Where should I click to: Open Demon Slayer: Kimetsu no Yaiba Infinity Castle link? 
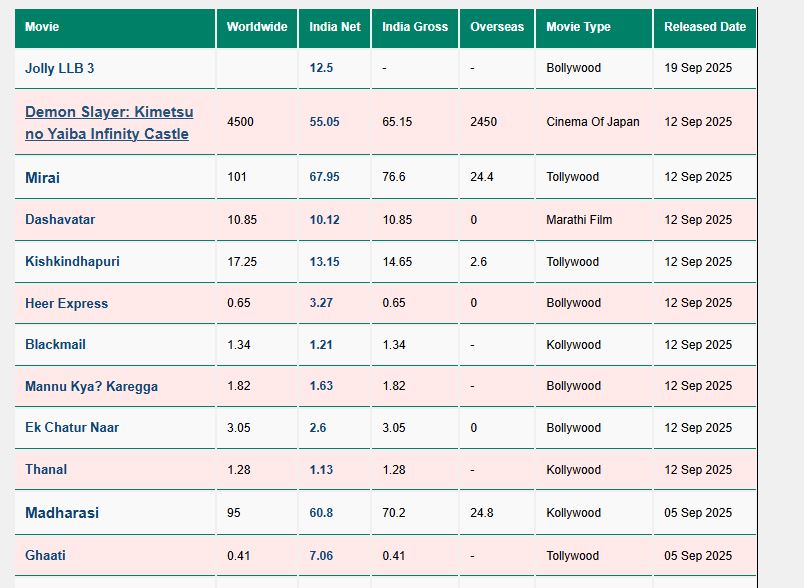[x=109, y=123]
